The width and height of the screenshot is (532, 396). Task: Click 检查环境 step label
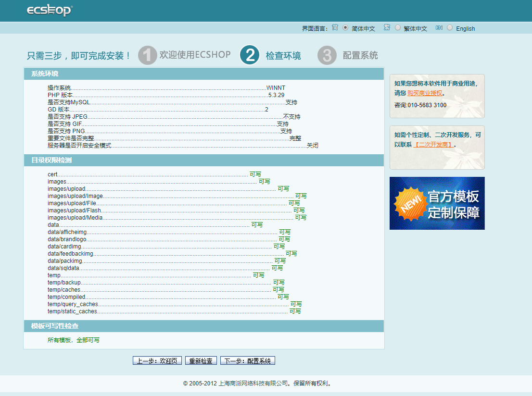pyautogui.click(x=283, y=56)
